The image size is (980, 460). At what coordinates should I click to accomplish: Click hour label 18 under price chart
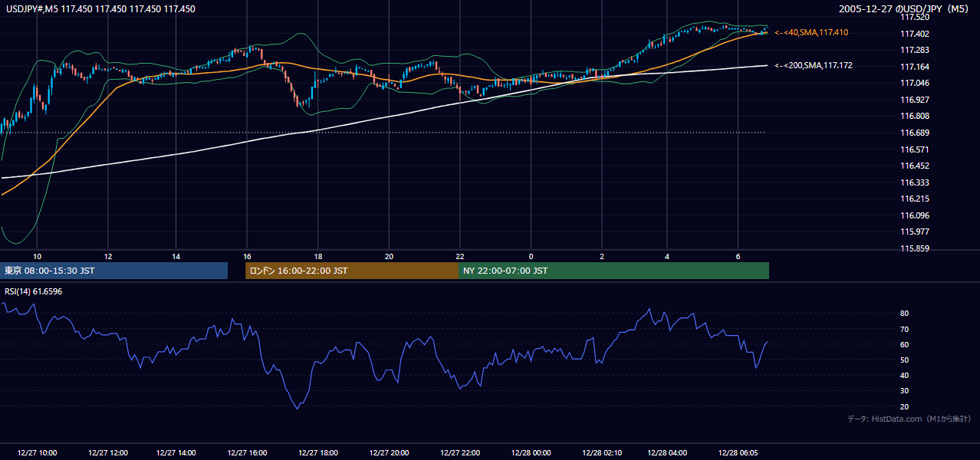point(317,256)
